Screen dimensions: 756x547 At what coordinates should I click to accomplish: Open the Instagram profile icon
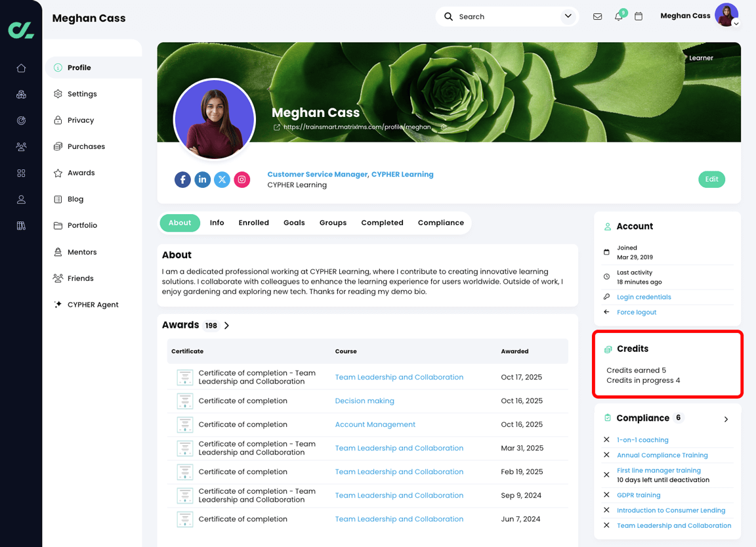point(241,179)
